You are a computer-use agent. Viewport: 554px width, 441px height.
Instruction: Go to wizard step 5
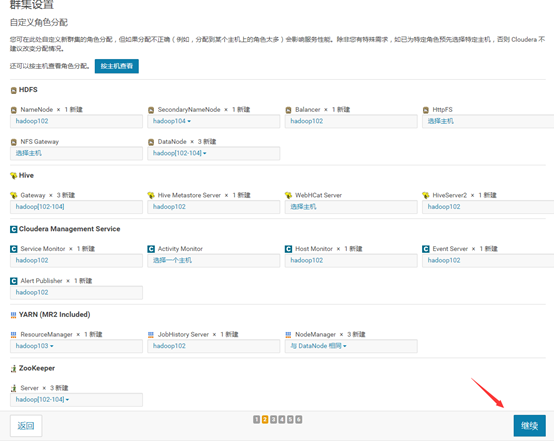pos(290,419)
